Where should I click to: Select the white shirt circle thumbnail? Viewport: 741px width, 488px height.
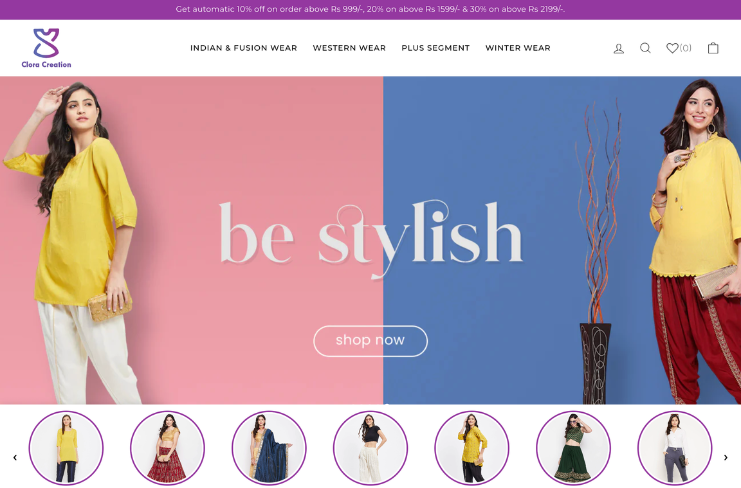click(x=675, y=448)
